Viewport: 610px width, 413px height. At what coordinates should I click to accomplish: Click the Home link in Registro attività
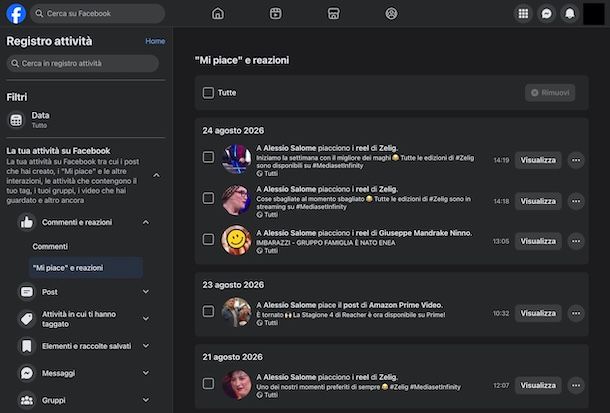pyautogui.click(x=155, y=41)
